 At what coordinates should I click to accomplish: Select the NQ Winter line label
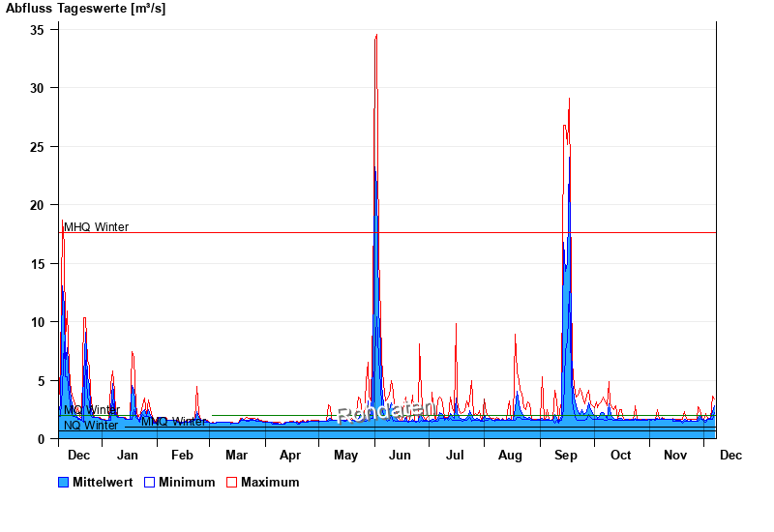click(90, 426)
